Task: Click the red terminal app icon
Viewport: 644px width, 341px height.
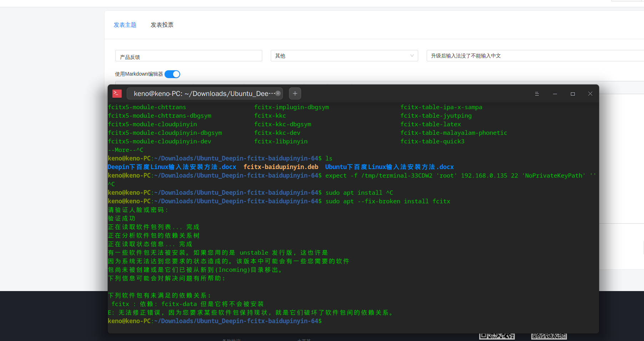Action: point(117,93)
